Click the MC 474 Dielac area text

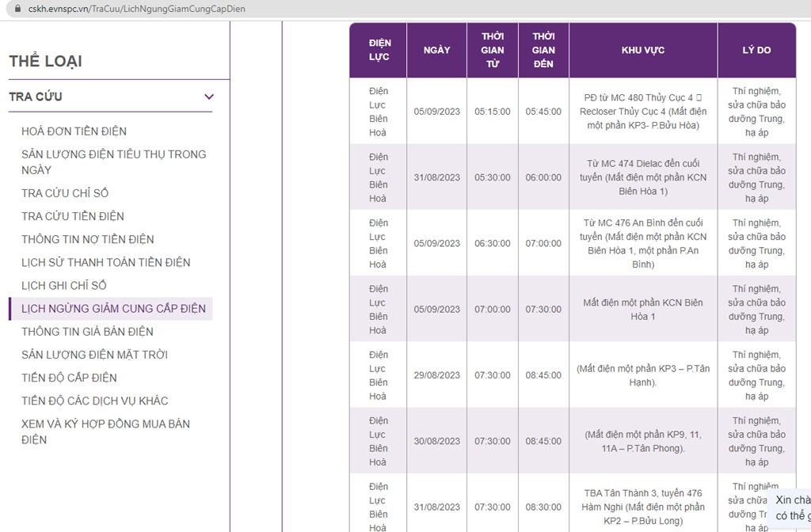pyautogui.click(x=643, y=177)
